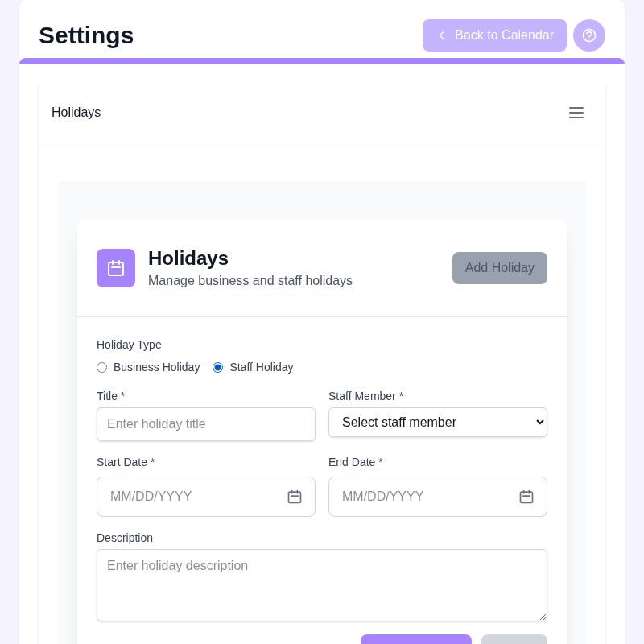Open the Start Date calendar picker icon
Image resolution: width=644 pixels, height=644 pixels.
point(295,497)
